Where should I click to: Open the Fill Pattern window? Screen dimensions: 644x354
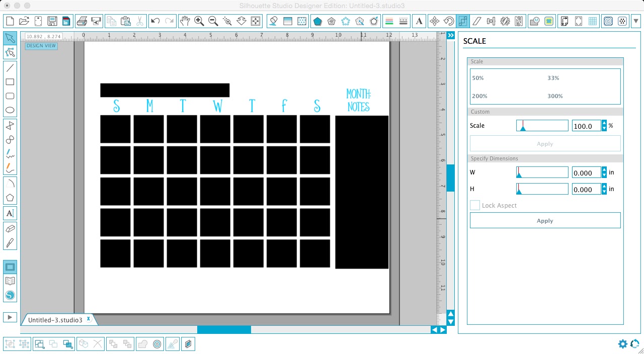(302, 21)
